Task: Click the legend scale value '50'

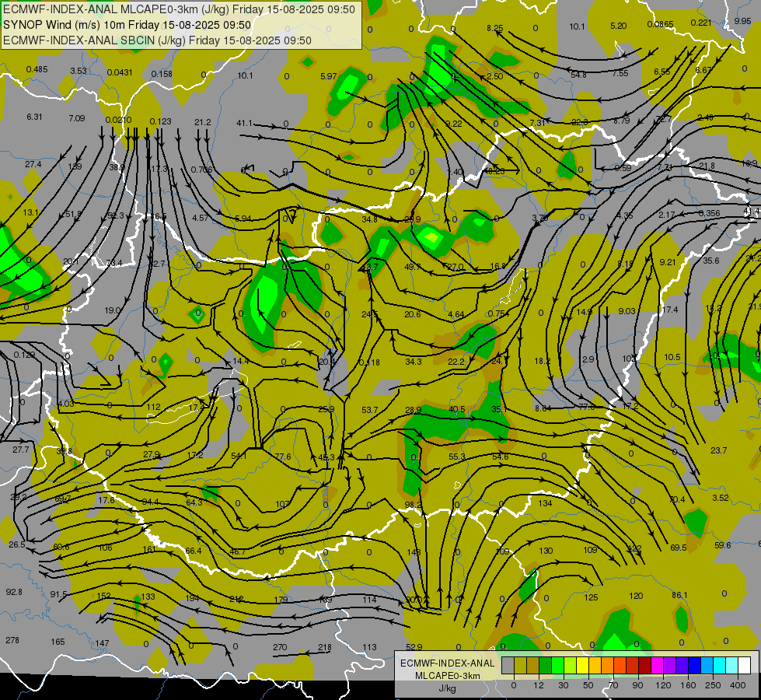Action: pyautogui.click(x=588, y=685)
